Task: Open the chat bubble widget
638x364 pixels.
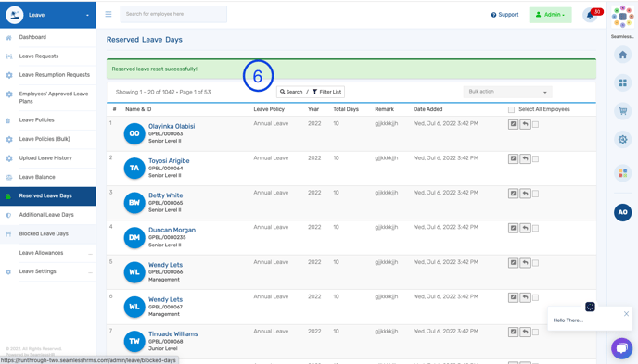Action: coord(621,348)
